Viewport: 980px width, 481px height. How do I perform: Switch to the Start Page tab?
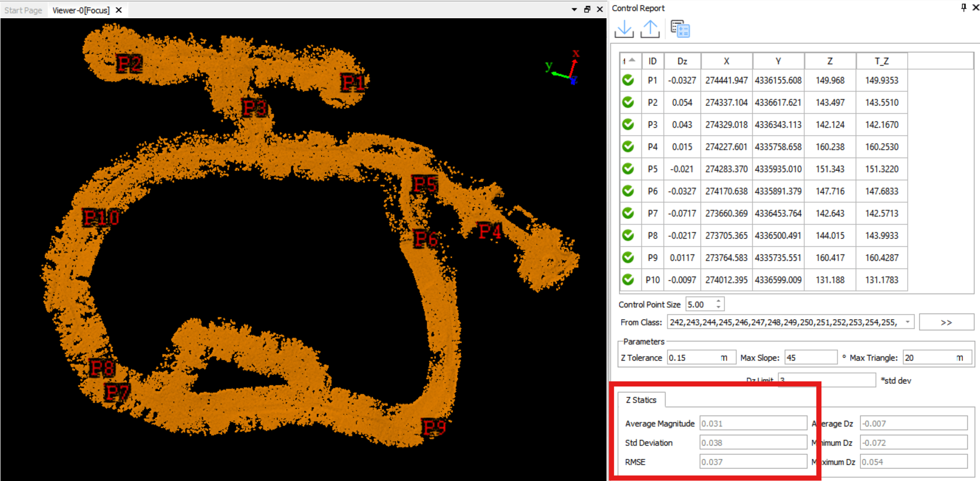[22, 9]
